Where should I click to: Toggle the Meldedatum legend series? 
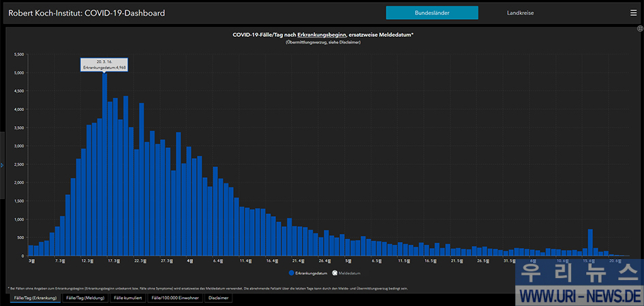(x=346, y=273)
